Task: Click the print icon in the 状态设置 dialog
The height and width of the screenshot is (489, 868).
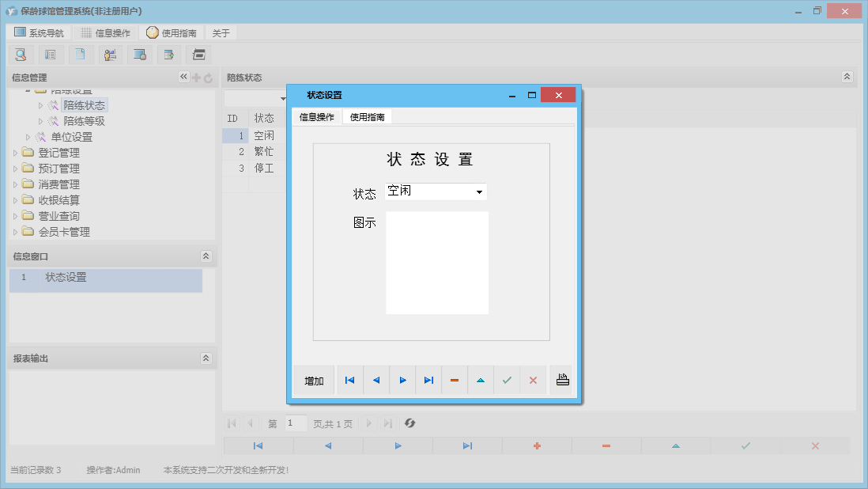Action: click(x=562, y=380)
